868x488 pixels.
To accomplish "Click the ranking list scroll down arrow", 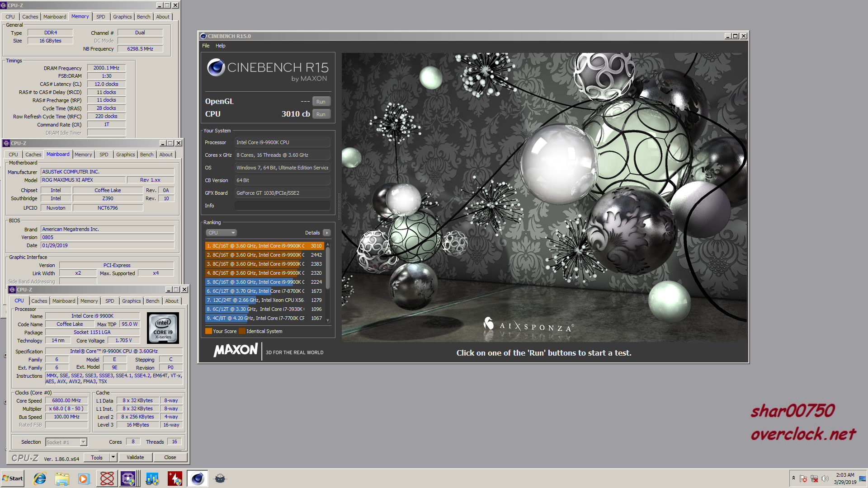I will point(328,320).
